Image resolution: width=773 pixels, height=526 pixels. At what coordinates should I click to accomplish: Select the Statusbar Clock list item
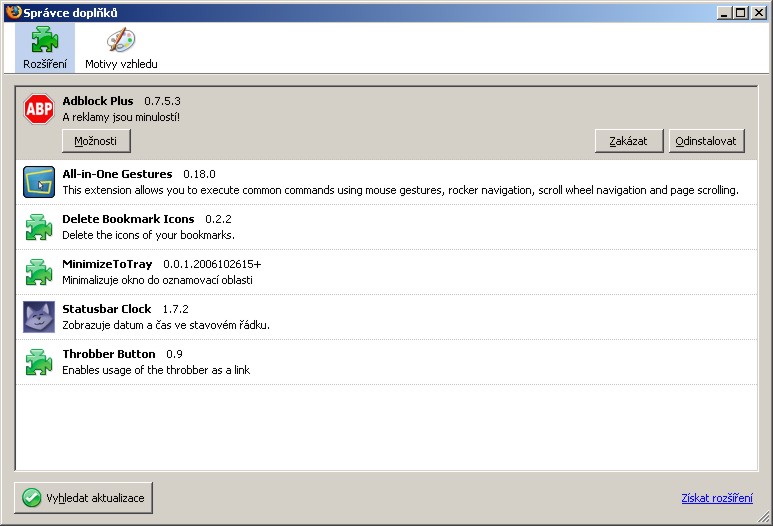click(400, 317)
